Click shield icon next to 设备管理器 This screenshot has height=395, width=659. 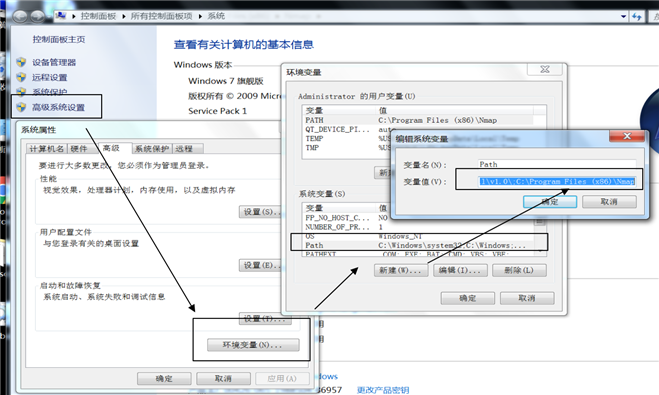(x=21, y=62)
